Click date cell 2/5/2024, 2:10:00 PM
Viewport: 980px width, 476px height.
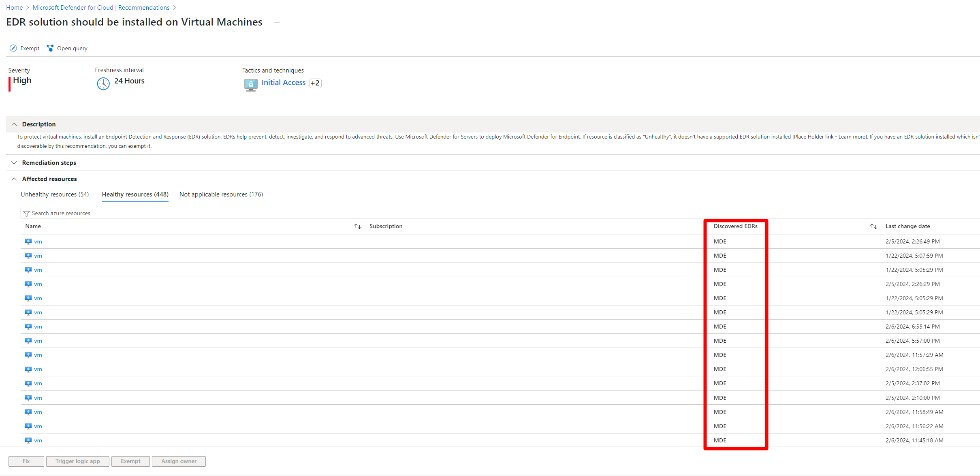(912, 398)
